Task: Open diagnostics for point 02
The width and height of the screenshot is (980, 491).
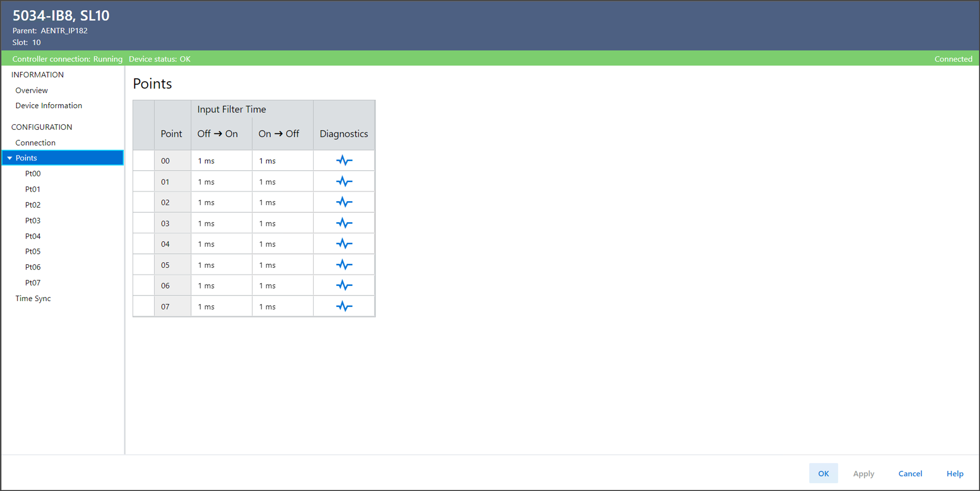Action: (x=344, y=202)
